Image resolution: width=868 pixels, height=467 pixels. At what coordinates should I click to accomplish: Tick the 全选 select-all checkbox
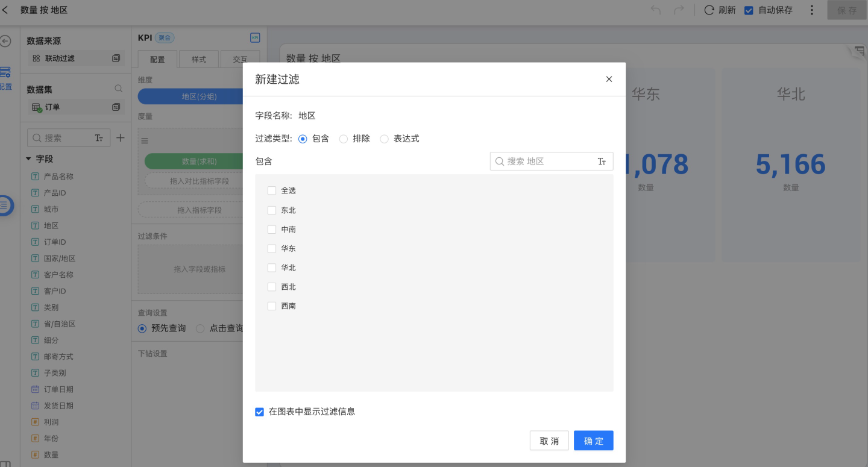(272, 190)
